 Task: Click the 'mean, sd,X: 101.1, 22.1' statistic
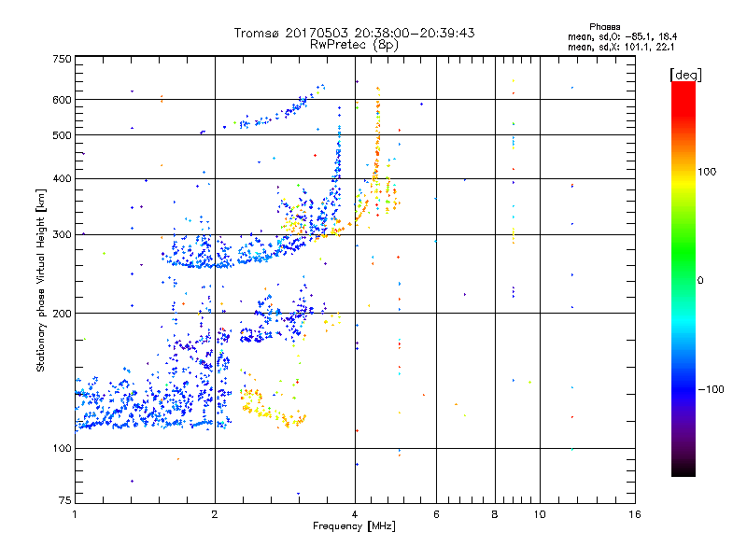(621, 47)
